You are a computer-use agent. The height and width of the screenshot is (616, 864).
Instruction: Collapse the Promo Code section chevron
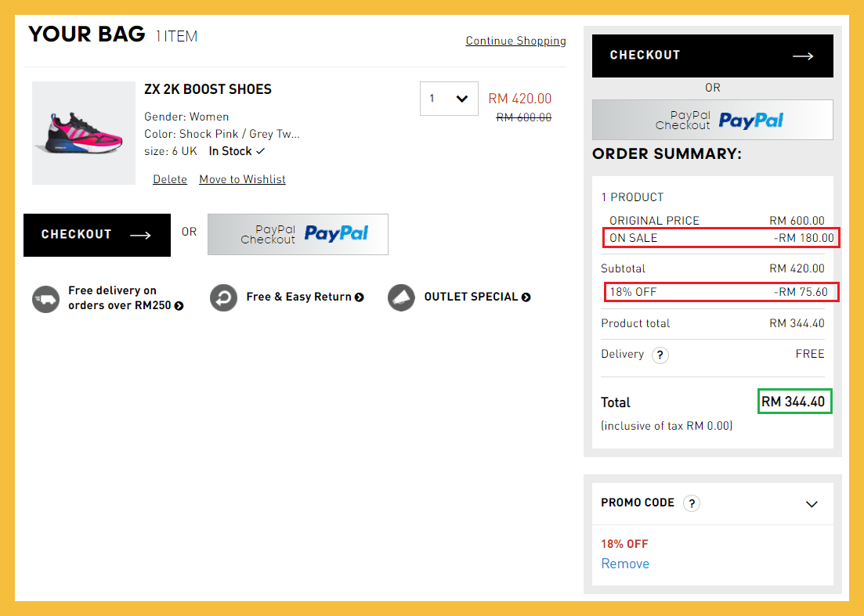812,504
